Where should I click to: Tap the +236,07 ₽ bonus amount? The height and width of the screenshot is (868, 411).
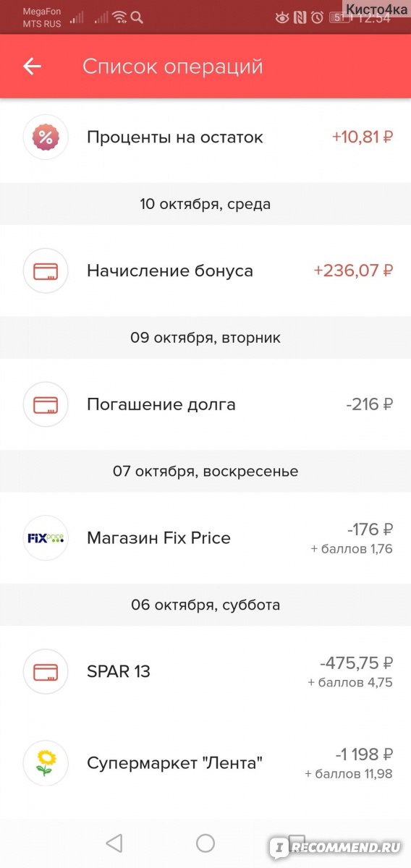click(353, 271)
